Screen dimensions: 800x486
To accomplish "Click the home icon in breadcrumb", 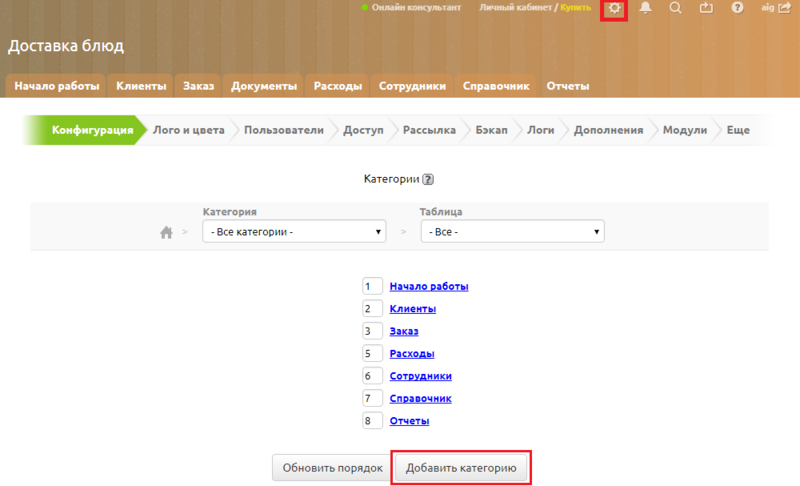I will [167, 232].
